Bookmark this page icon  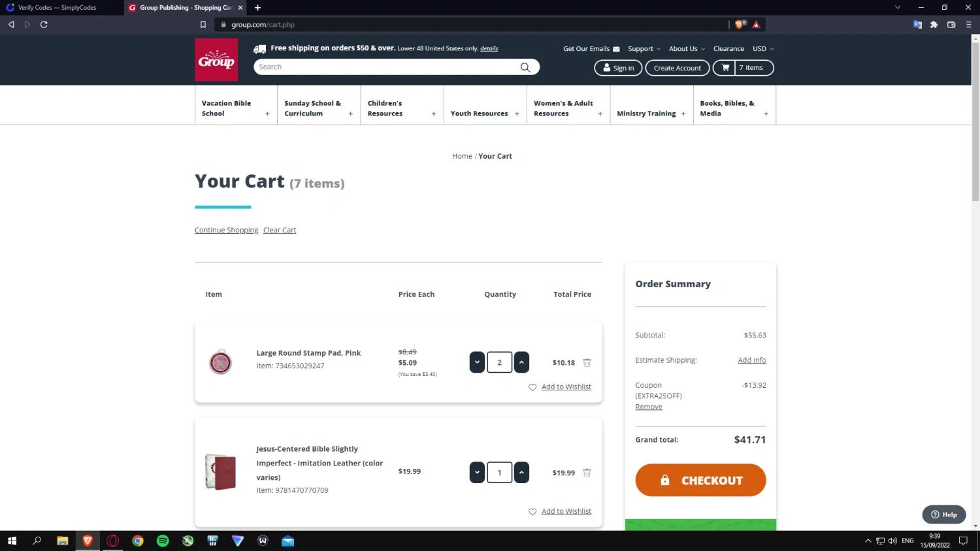(203, 25)
